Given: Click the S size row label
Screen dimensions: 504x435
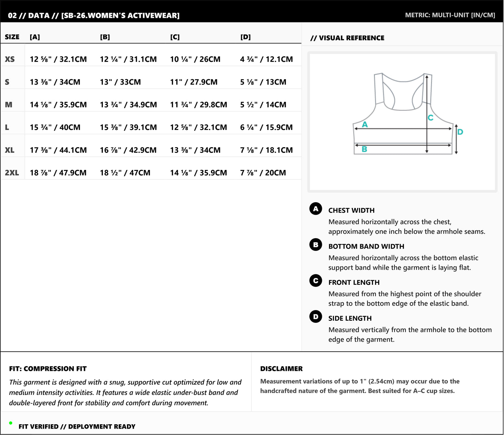Looking at the screenshot, I should pyautogui.click(x=7, y=82).
